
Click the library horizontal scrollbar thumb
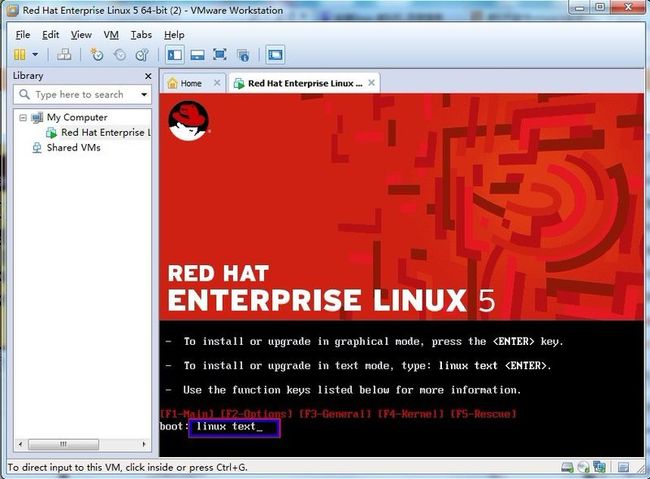click(63, 444)
